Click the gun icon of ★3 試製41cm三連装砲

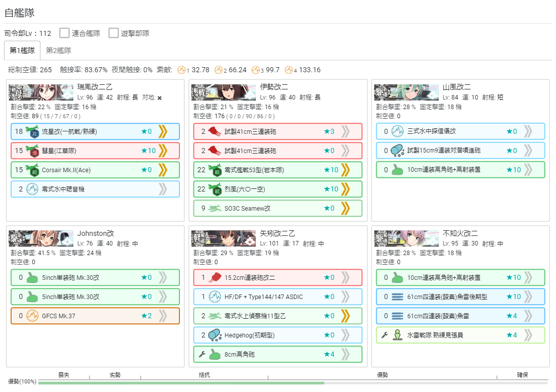point(214,131)
